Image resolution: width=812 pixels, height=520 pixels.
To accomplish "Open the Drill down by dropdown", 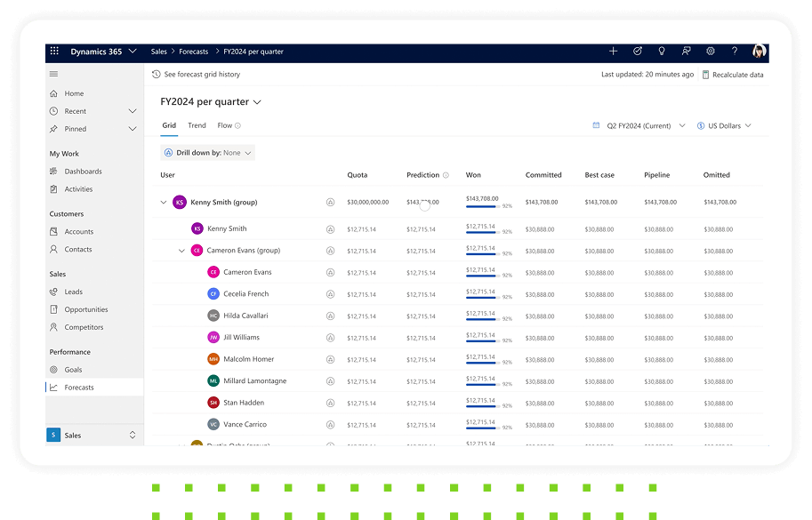I will 207,153.
